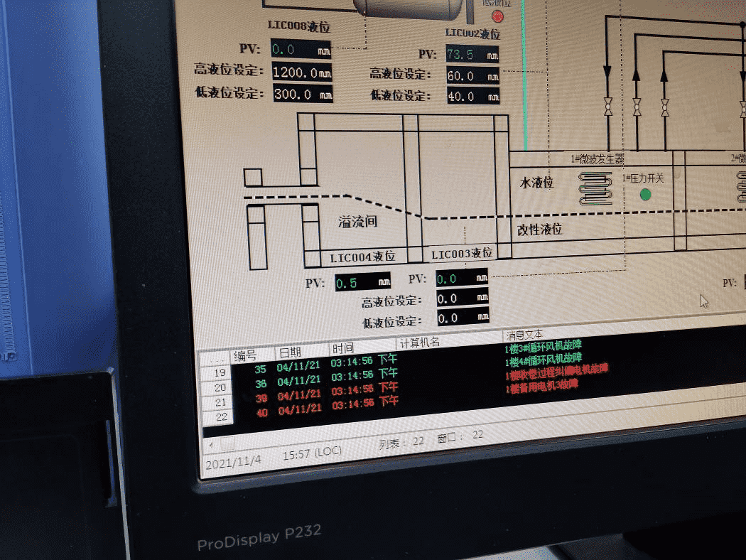
Task: Edit LIC003 低液位设定 value field
Action: (463, 318)
